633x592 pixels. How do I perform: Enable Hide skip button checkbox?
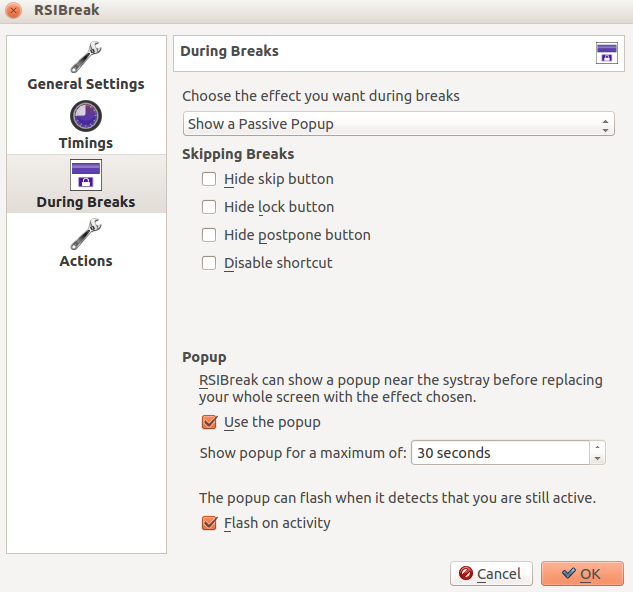point(209,179)
